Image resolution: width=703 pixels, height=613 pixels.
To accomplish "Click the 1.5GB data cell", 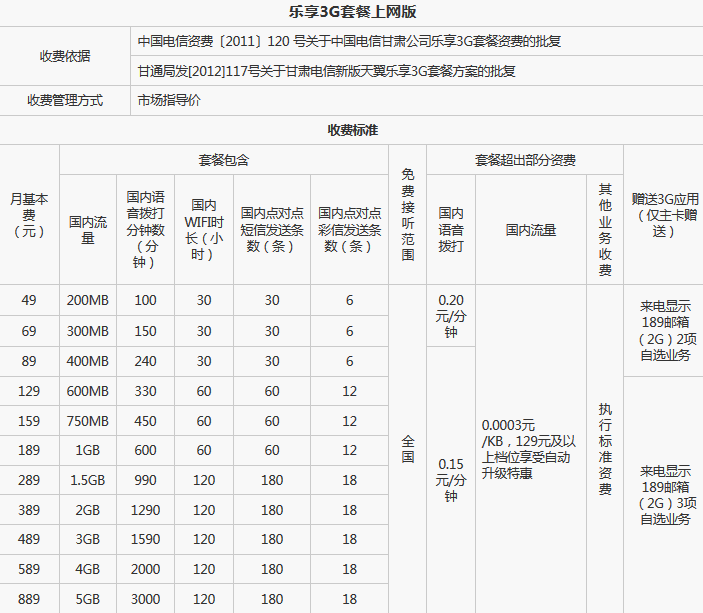I will [x=88, y=480].
